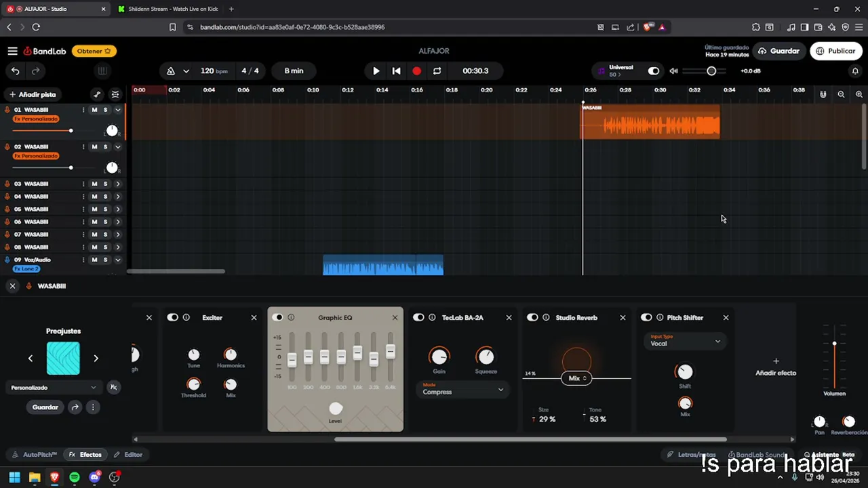
Task: Remove the Pitch Shifter effect
Action: coord(726,317)
